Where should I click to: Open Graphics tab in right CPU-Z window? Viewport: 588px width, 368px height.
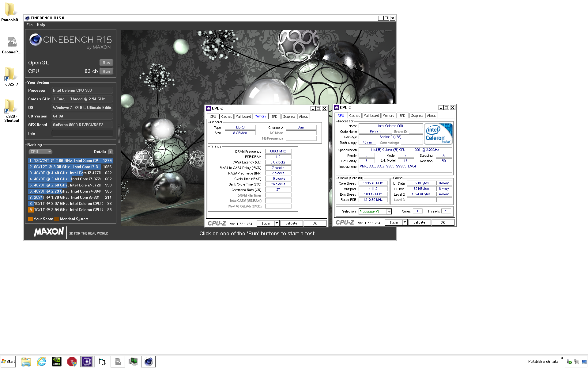click(x=417, y=116)
